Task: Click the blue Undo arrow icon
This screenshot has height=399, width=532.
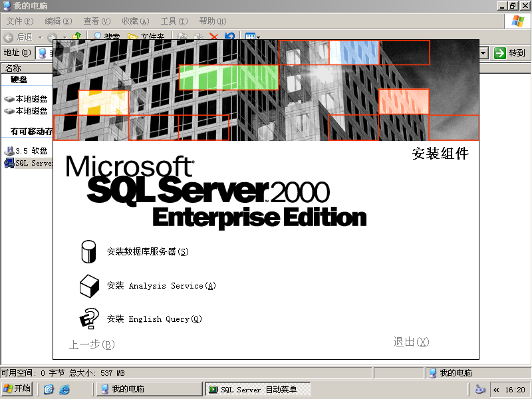Action: [x=229, y=36]
